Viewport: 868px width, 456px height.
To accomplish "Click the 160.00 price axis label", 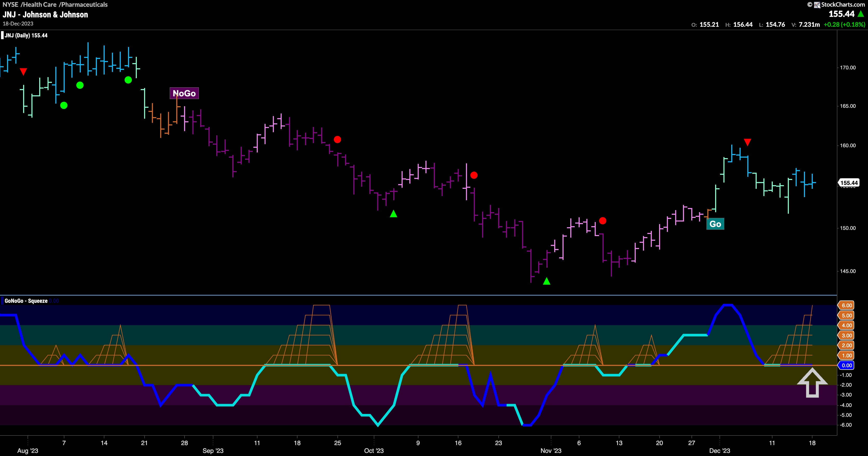I will pos(847,145).
